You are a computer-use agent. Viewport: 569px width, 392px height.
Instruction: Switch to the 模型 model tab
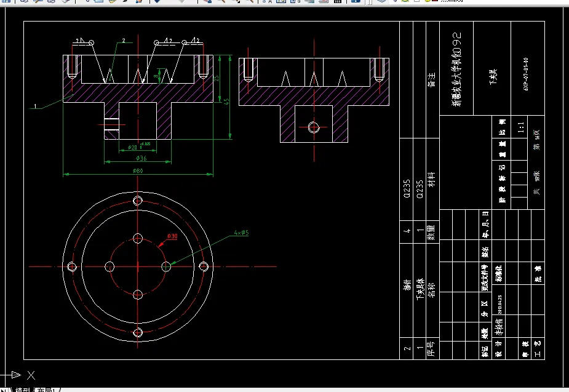tap(23, 390)
